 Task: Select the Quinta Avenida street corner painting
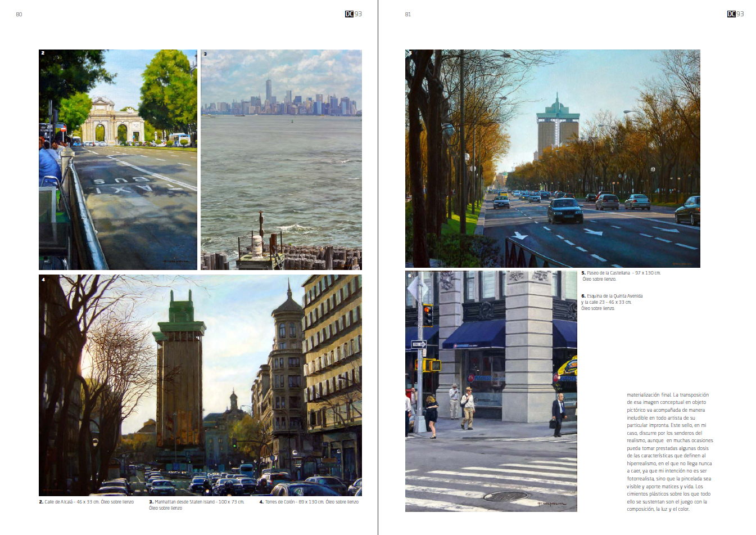(491, 391)
